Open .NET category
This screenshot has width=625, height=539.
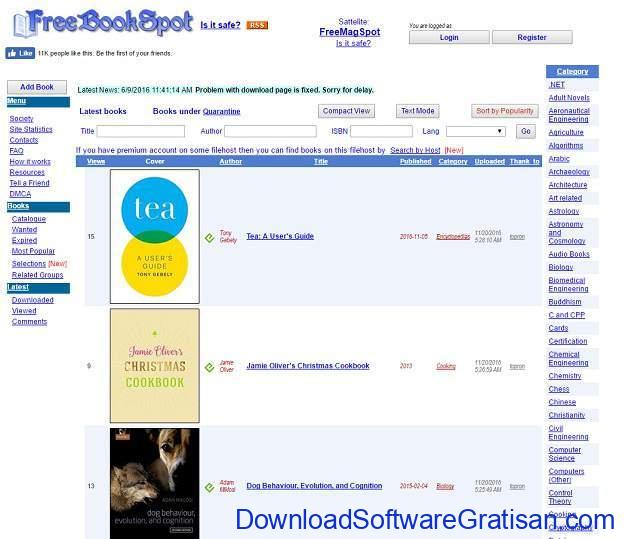[556, 85]
